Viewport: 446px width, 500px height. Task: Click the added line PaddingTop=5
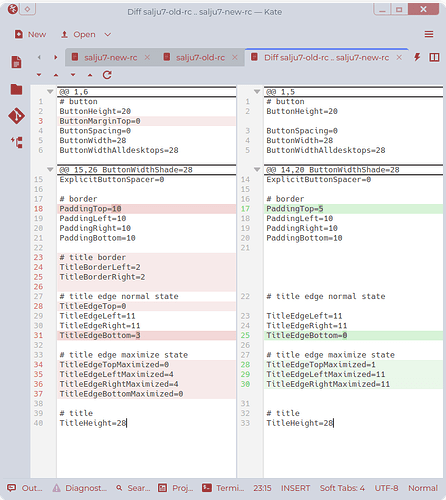[353, 208]
